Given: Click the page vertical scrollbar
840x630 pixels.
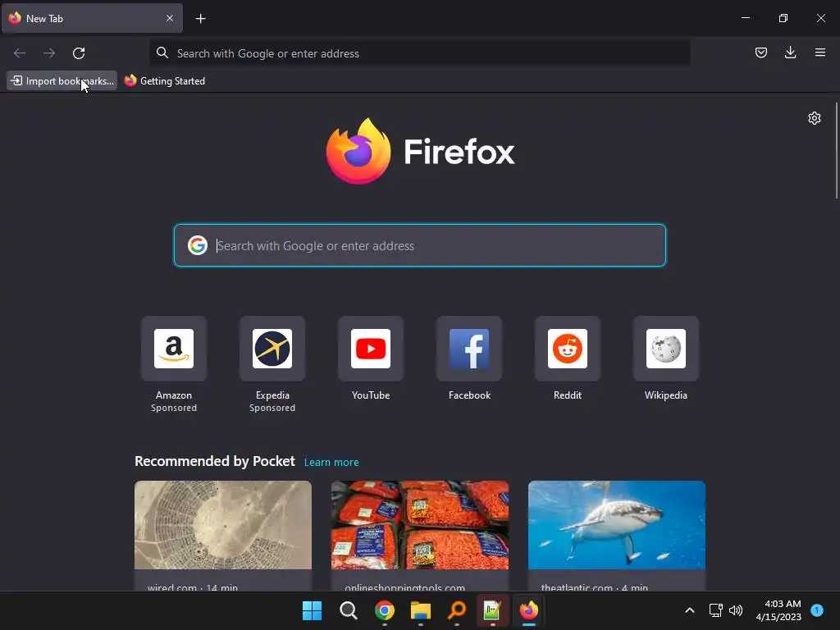Looking at the screenshot, I should 837,151.
